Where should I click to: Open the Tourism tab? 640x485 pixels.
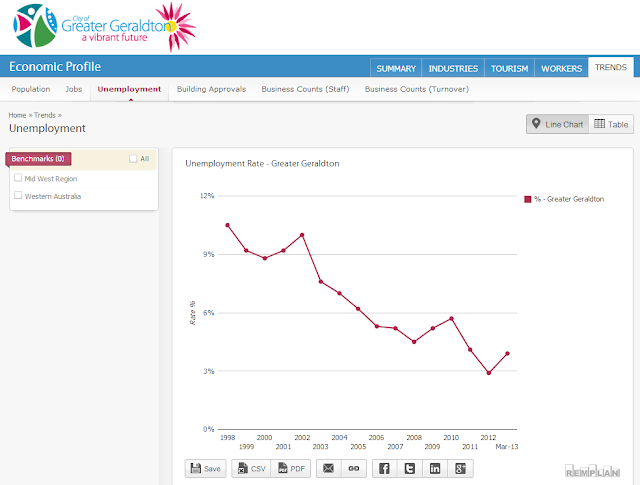[509, 68]
